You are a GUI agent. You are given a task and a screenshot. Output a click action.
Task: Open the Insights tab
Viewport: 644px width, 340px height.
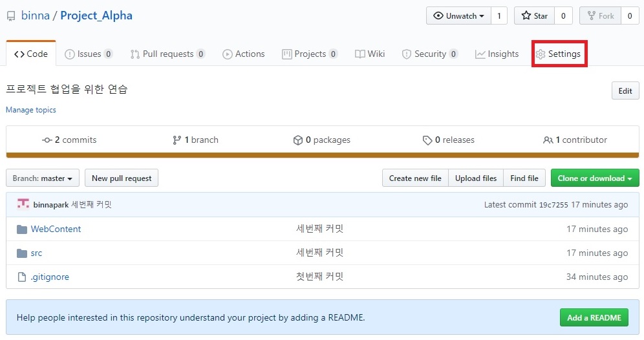pos(497,54)
